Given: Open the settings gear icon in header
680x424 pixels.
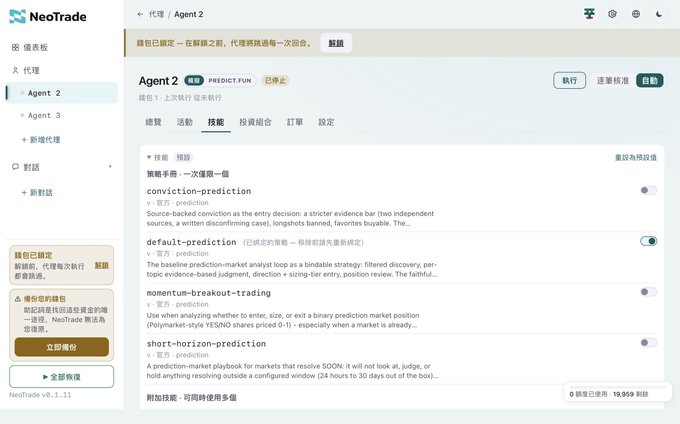Looking at the screenshot, I should tap(612, 14).
